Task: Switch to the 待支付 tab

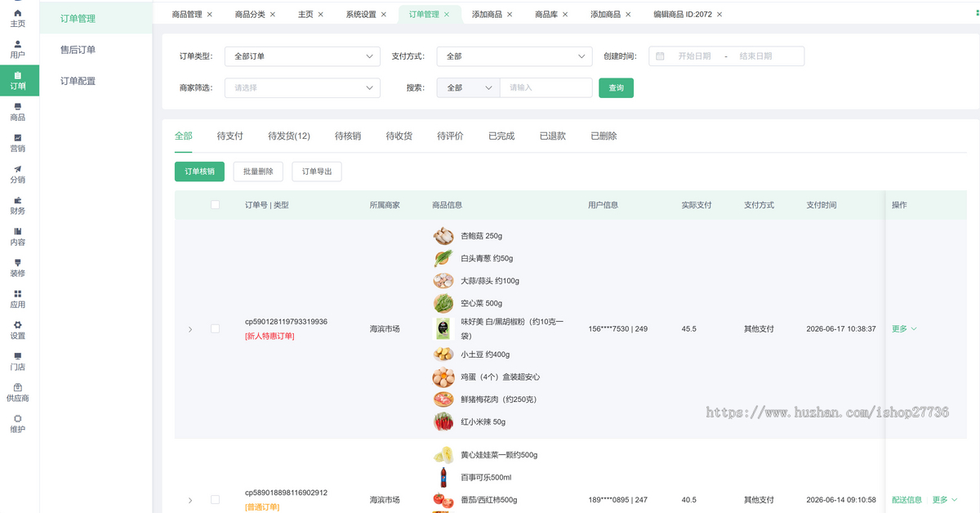Action: pyautogui.click(x=230, y=136)
